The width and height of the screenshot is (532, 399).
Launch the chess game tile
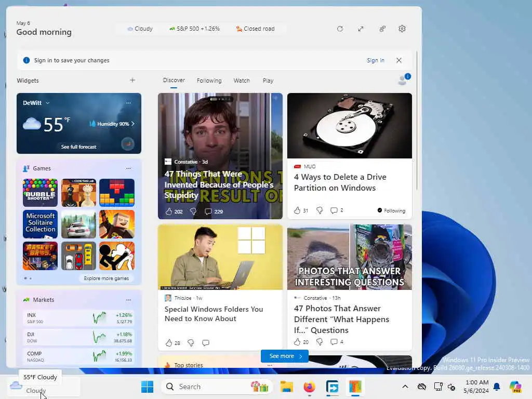click(x=79, y=193)
